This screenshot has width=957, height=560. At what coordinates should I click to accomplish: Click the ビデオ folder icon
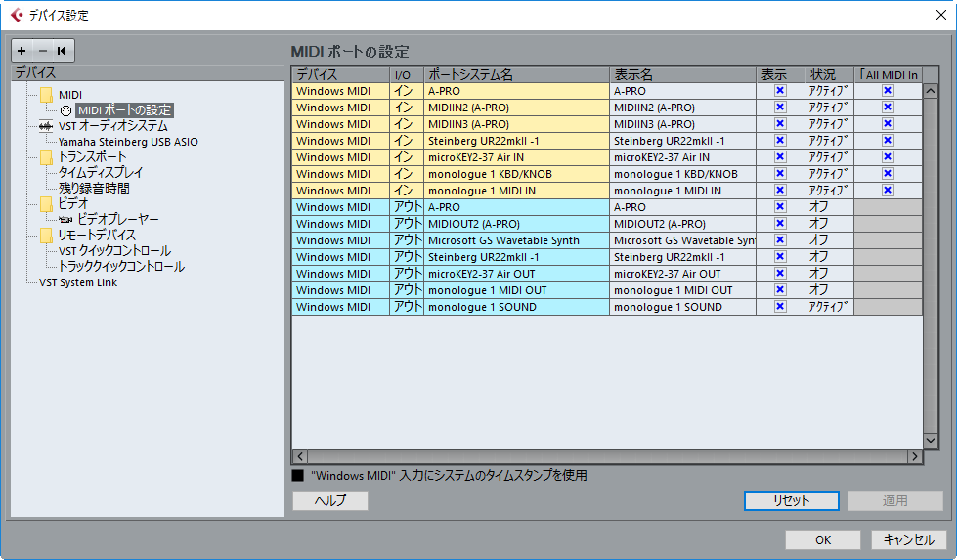point(46,203)
